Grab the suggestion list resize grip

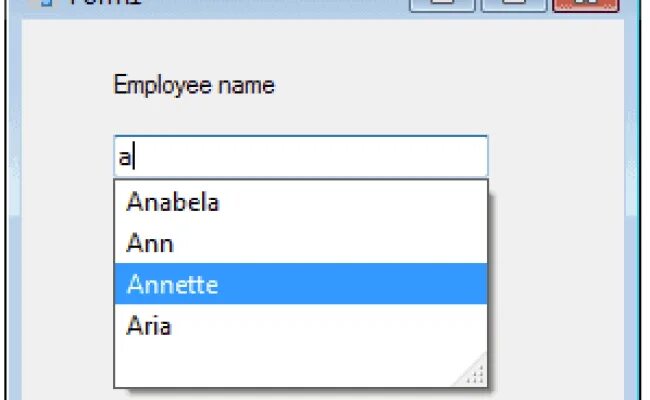click(x=476, y=376)
